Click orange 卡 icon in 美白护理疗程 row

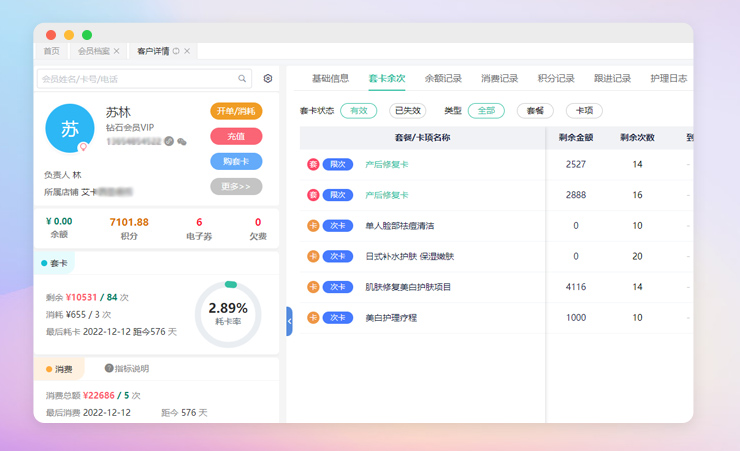pyautogui.click(x=313, y=317)
